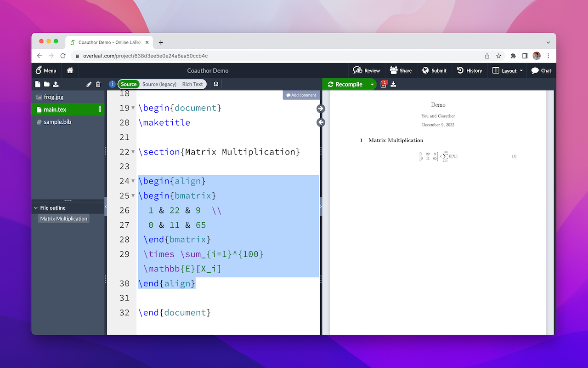The width and height of the screenshot is (588, 368).
Task: Click the \end{document} line in editor
Action: (x=175, y=312)
